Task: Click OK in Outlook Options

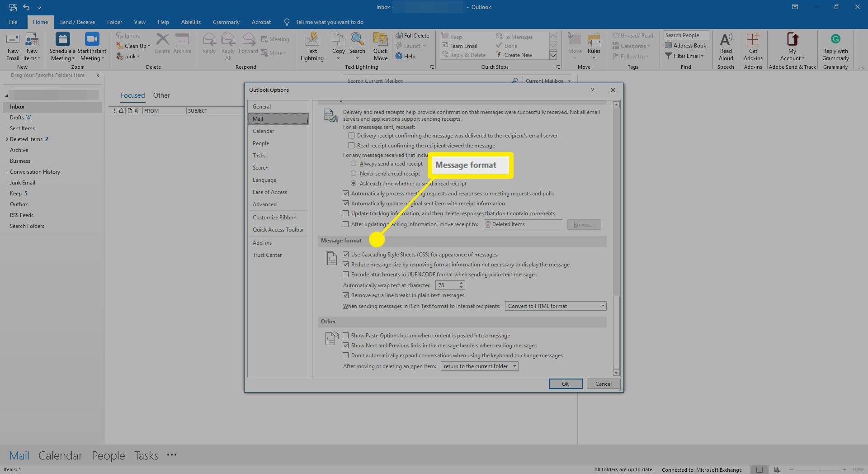Action: (x=566, y=384)
